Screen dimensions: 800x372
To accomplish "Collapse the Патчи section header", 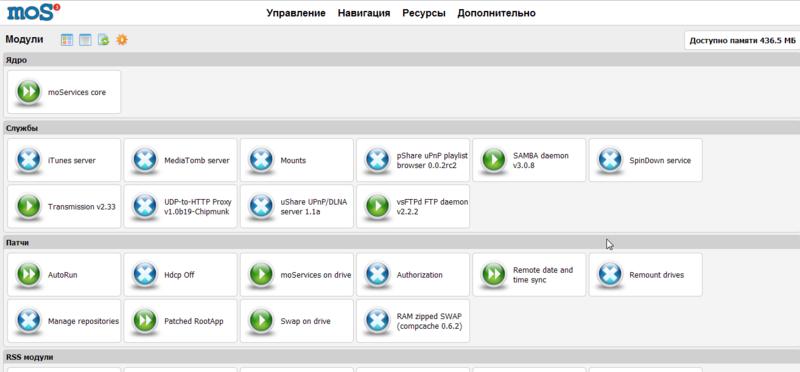I will click(x=402, y=242).
